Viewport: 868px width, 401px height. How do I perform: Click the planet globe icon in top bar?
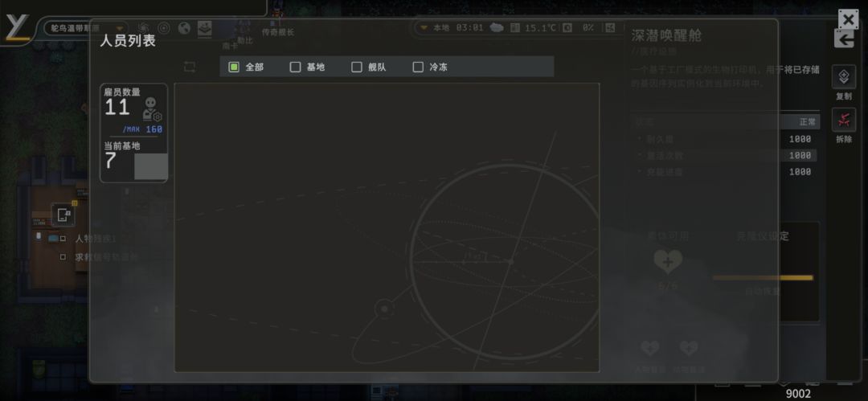tap(184, 27)
